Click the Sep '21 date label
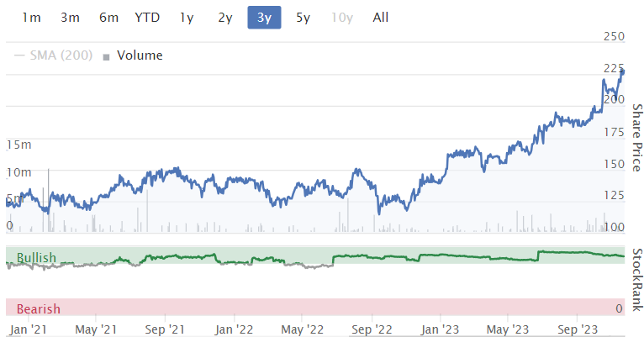The image size is (644, 337). pyautogui.click(x=165, y=329)
